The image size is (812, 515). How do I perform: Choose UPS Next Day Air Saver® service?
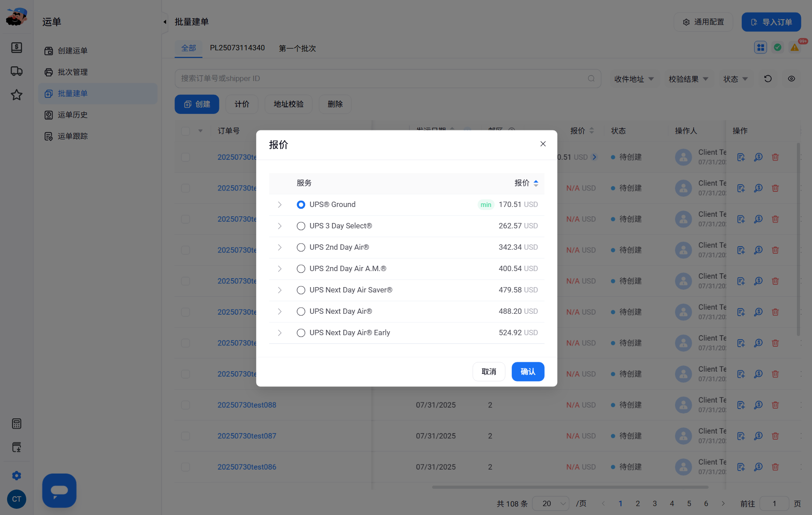coord(301,290)
